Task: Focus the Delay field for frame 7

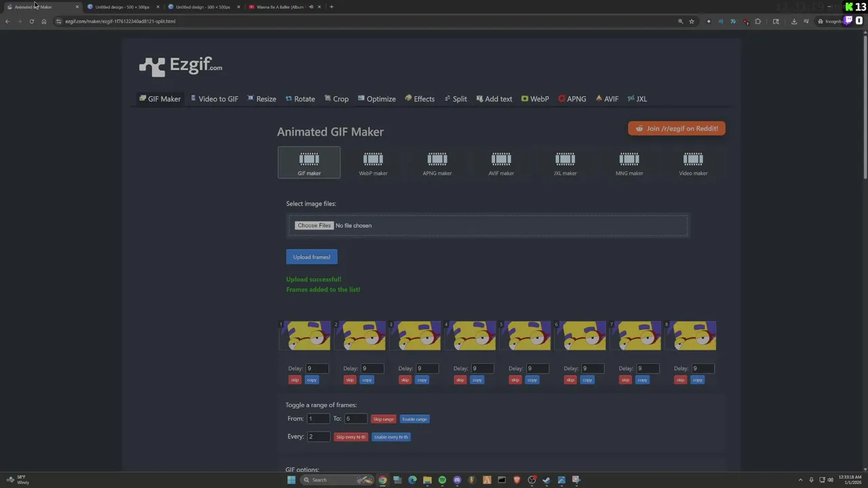Action: (648, 369)
